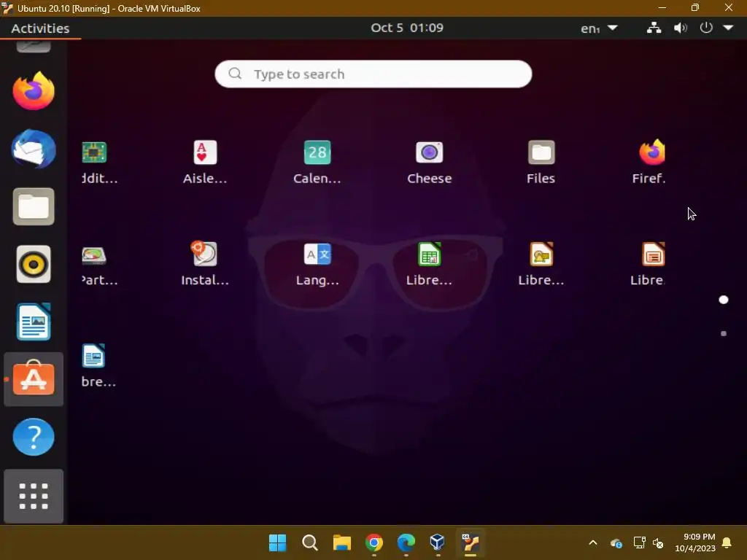Open the Files manager in the dock

click(x=34, y=206)
